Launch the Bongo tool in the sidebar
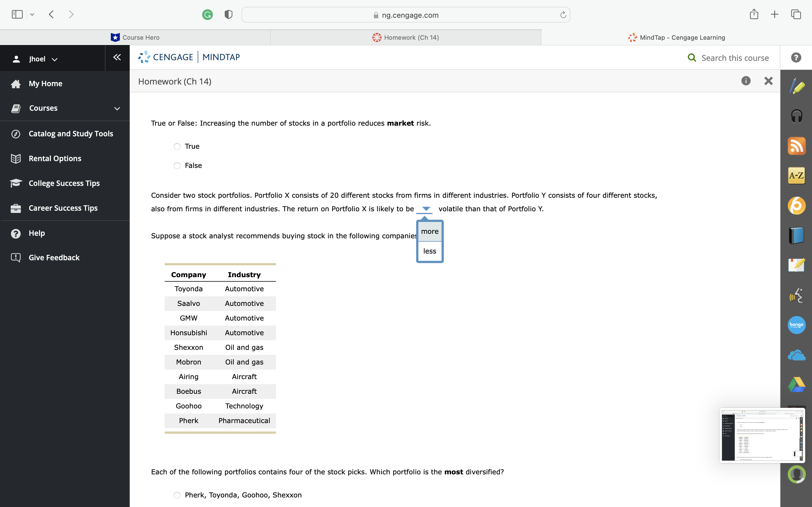This screenshot has width=812, height=507. click(797, 324)
